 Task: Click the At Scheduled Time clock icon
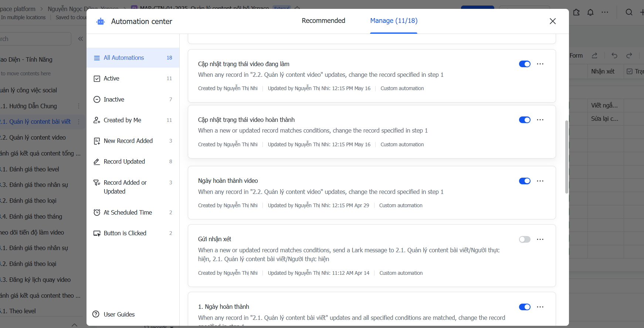point(97,212)
